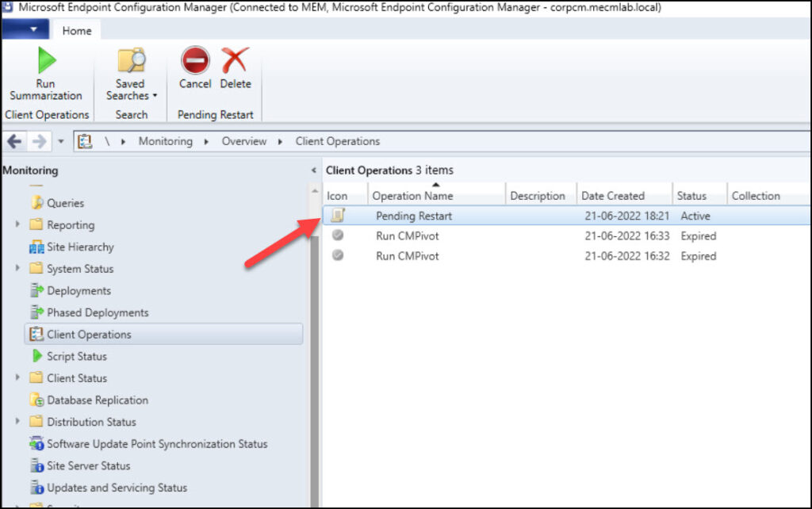Click the Pending Restart row icon

pyautogui.click(x=338, y=215)
